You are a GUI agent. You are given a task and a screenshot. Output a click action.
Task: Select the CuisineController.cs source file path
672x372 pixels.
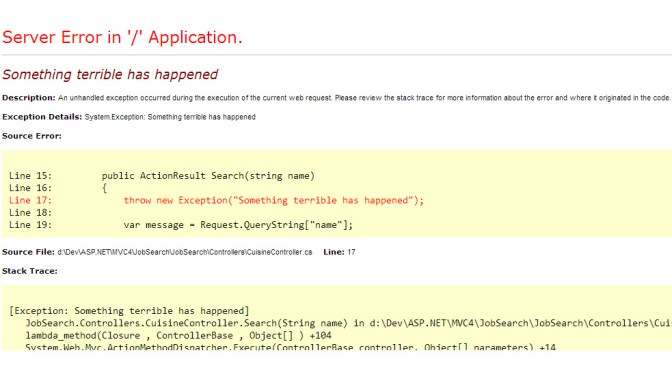185,252
